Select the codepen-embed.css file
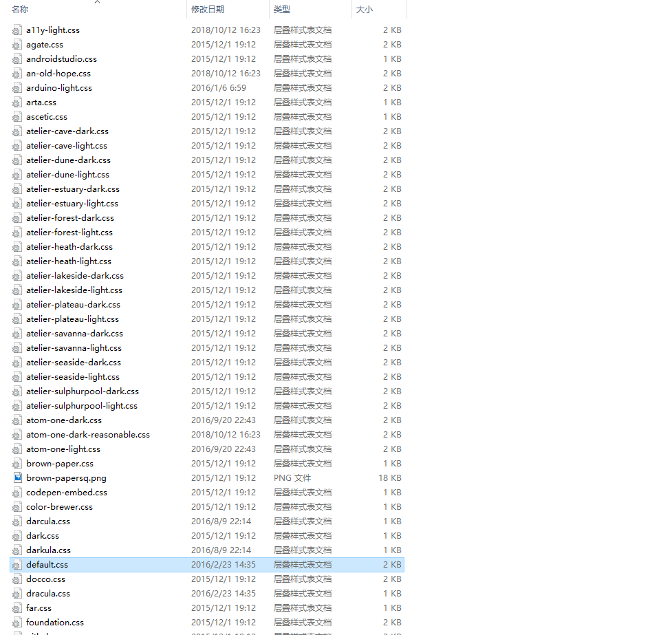 [x=66, y=493]
